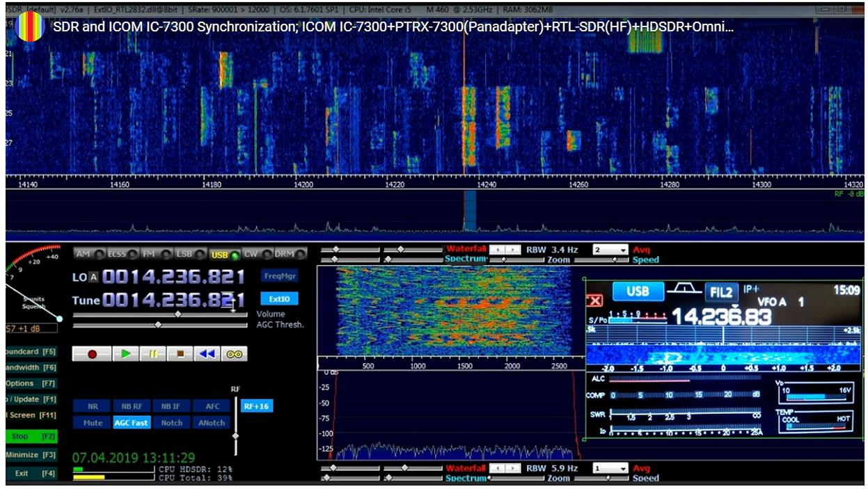Select LSB demodulation mode

tap(190, 254)
